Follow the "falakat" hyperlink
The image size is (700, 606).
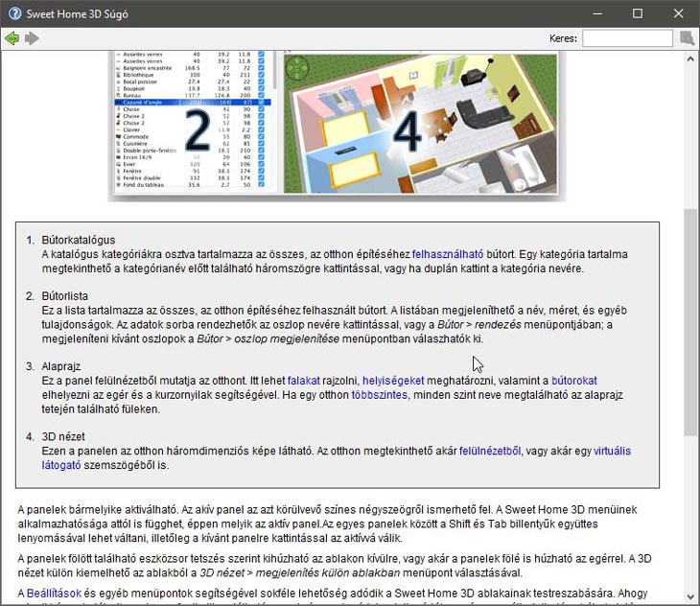tap(305, 381)
